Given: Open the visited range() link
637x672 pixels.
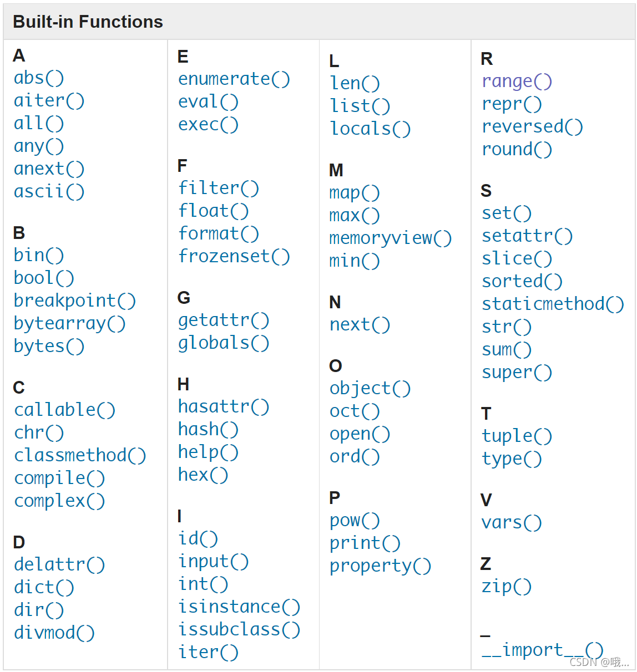Looking at the screenshot, I should [517, 82].
